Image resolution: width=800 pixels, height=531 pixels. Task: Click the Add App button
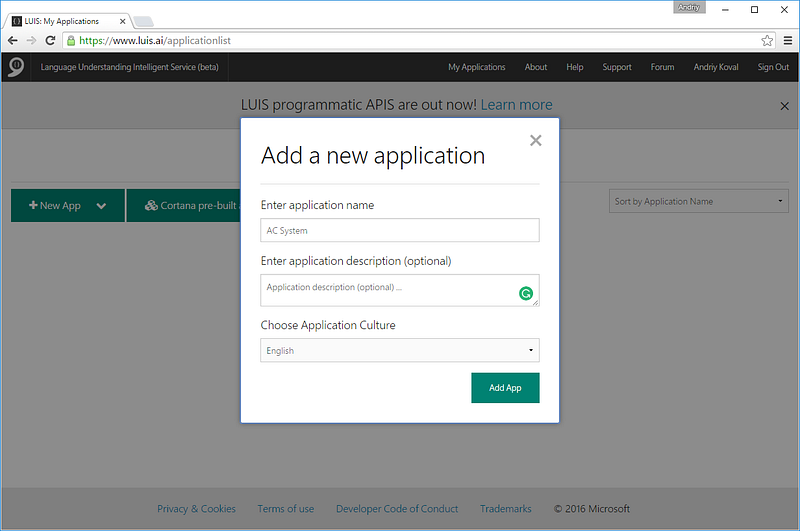coord(505,388)
